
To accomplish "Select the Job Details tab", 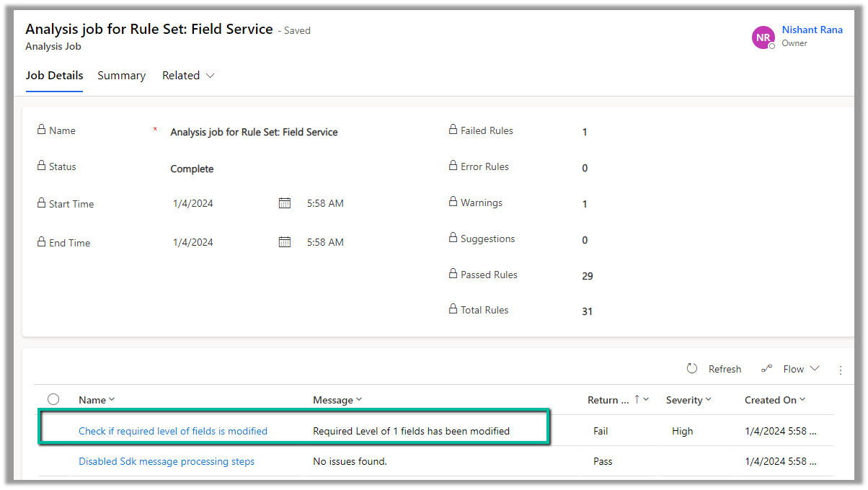I will [54, 76].
